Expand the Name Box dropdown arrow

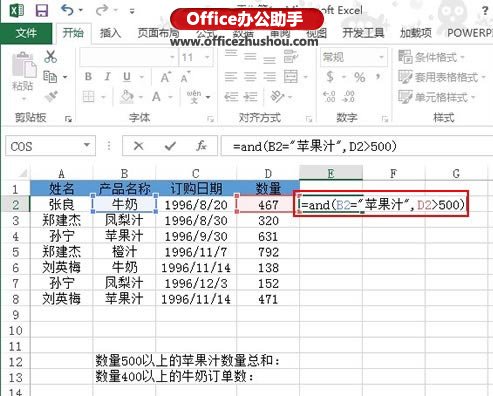click(x=87, y=145)
